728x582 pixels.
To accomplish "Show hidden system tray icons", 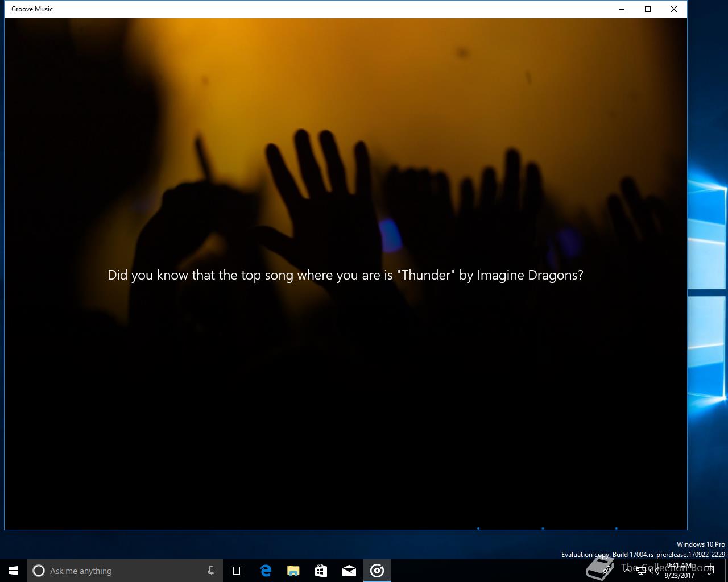I will (x=627, y=570).
